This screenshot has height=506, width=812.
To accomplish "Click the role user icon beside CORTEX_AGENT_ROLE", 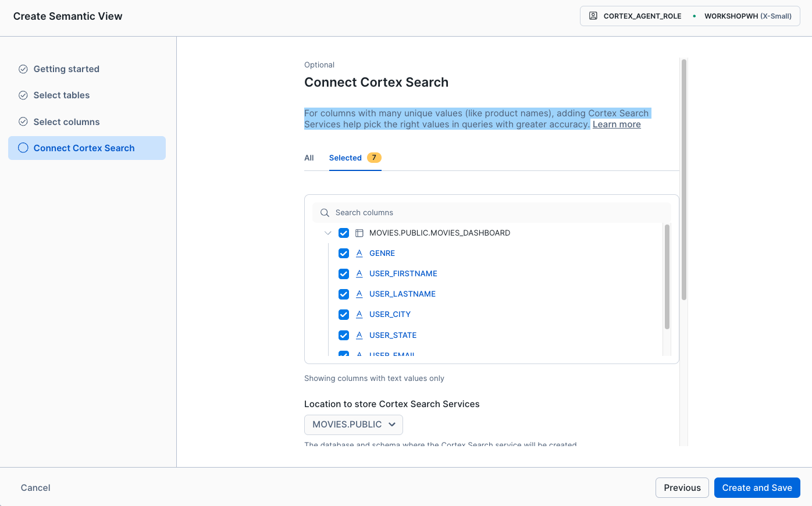I will coord(593,16).
